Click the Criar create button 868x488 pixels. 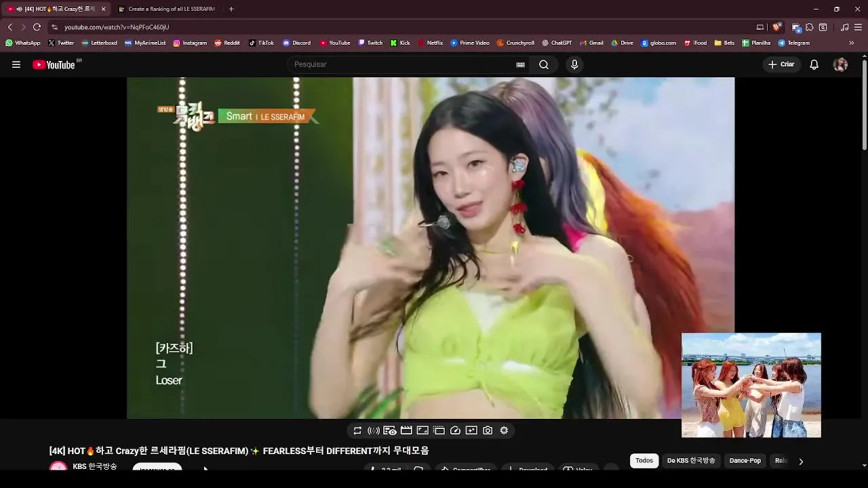[x=781, y=64]
